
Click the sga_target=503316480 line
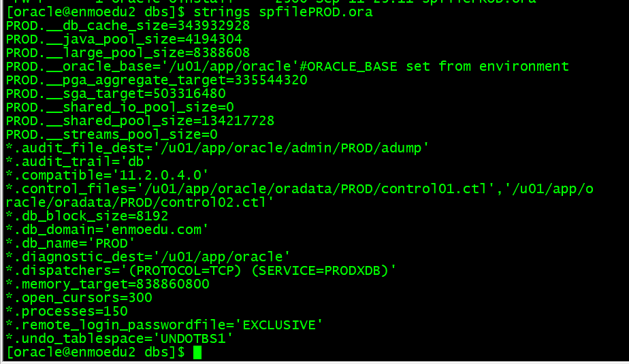116,94
